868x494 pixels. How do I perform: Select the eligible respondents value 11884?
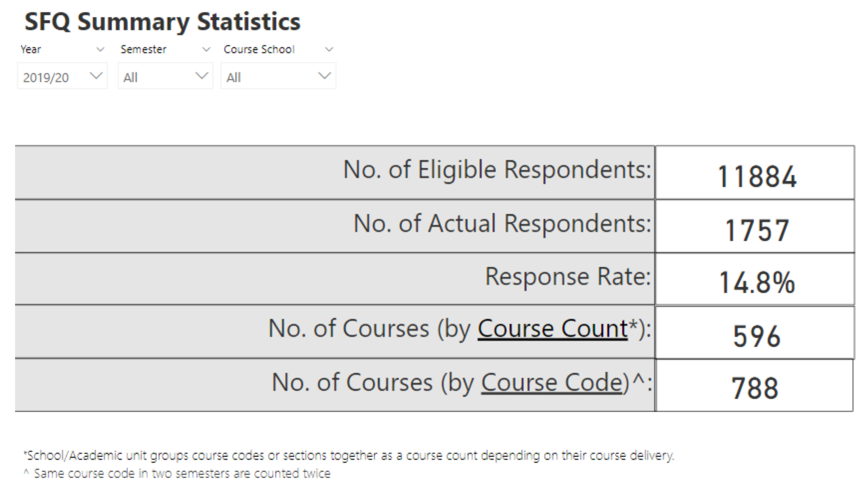[x=757, y=176]
